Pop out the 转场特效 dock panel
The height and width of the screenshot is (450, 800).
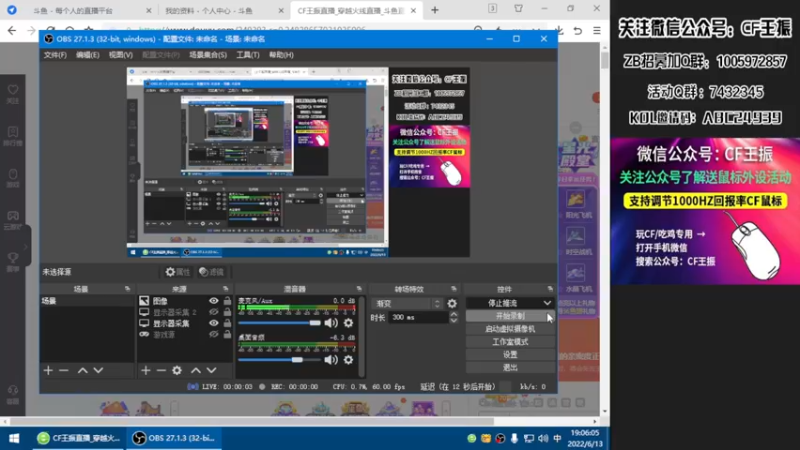click(x=454, y=289)
